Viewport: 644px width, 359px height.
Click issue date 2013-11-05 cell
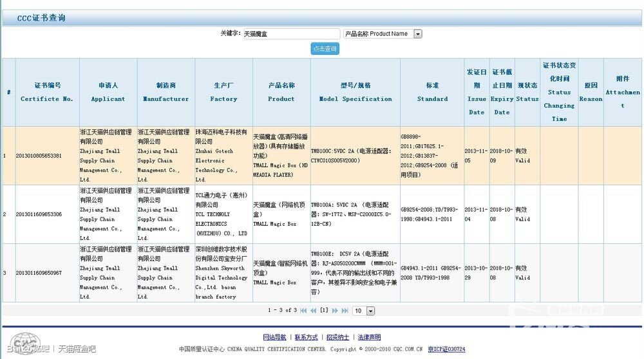477,156
